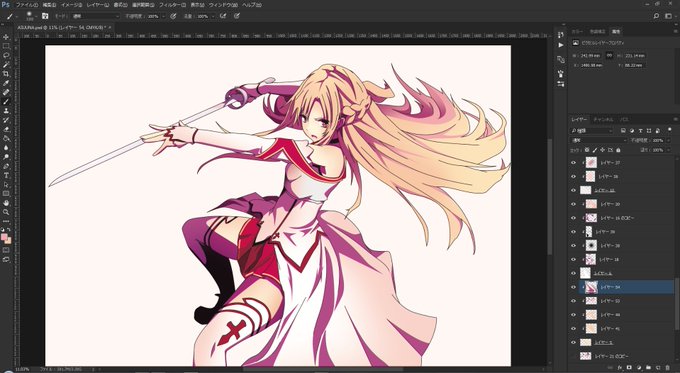Open the Actions panel play icon
The image size is (680, 373).
[x=561, y=45]
